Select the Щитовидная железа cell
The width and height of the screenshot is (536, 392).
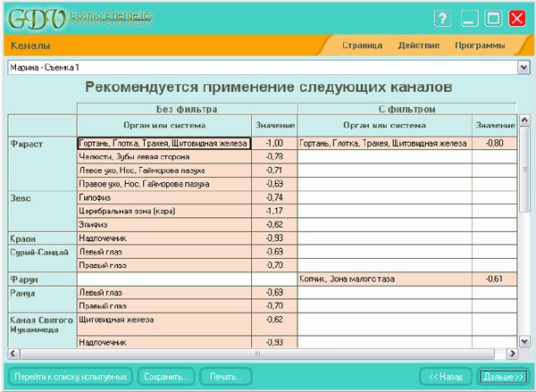click(x=164, y=324)
